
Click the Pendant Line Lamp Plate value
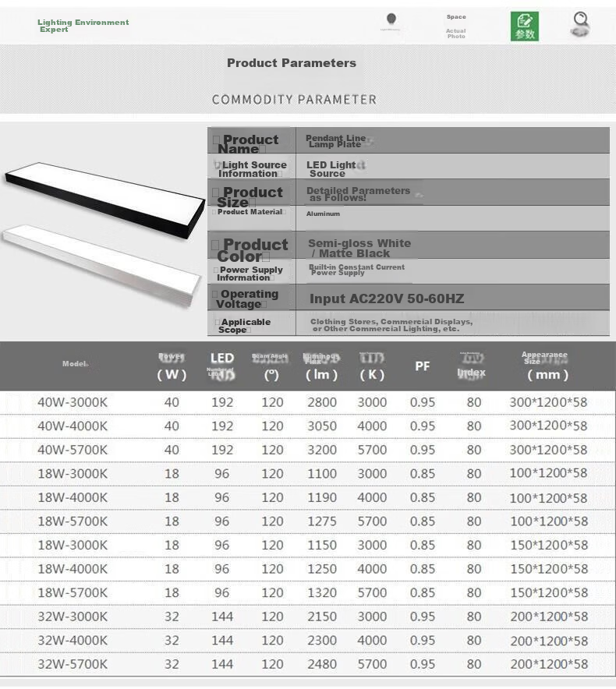pyautogui.click(x=335, y=141)
